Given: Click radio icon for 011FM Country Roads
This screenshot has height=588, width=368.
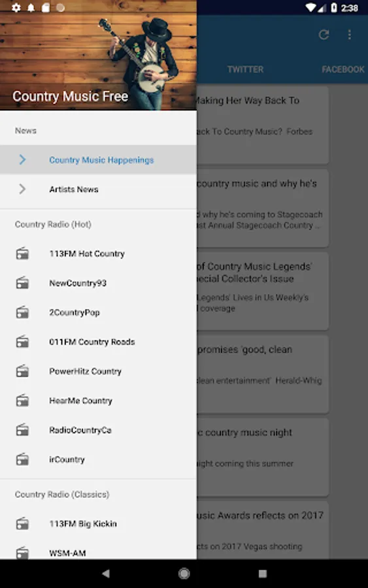Looking at the screenshot, I should tap(22, 342).
